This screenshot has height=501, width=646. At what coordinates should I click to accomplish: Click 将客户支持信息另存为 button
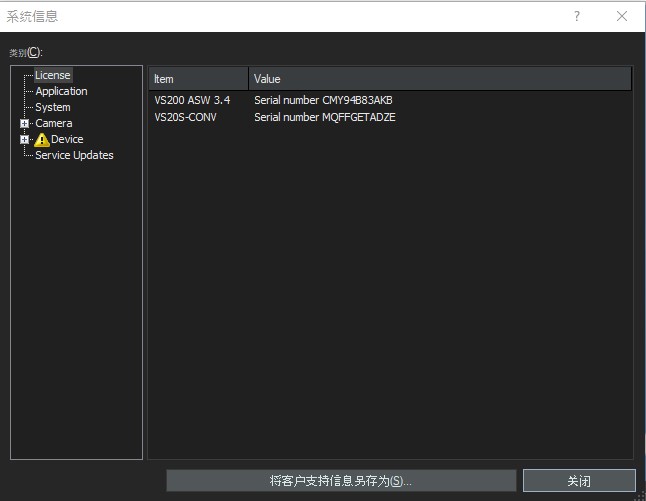341,481
